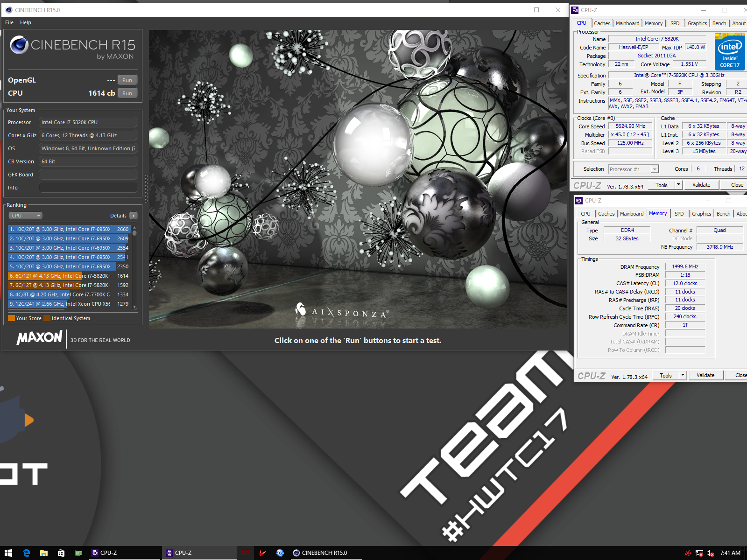Click the green chip icon on the taskbar
Viewport: 747px width, 560px height.
pyautogui.click(x=78, y=553)
